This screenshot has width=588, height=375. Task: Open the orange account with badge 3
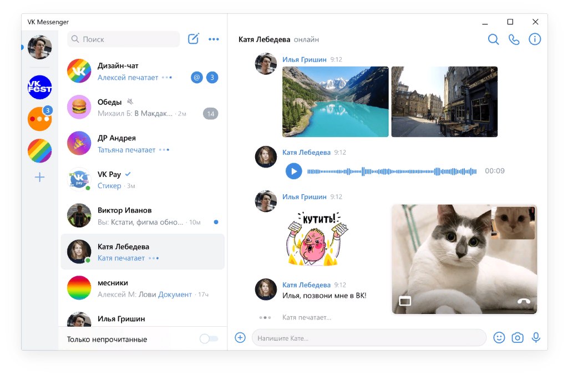(x=40, y=119)
